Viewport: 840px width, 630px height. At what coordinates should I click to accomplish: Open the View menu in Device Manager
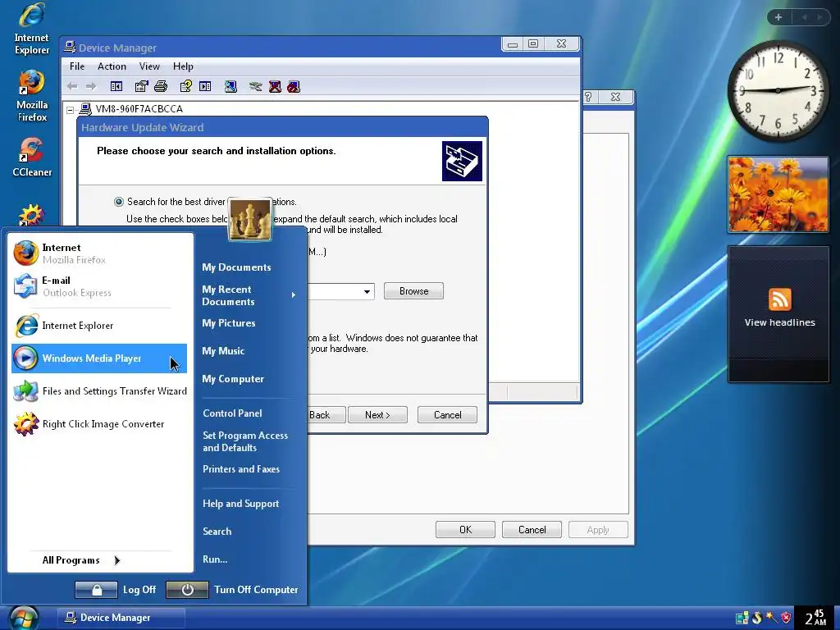[149, 66]
